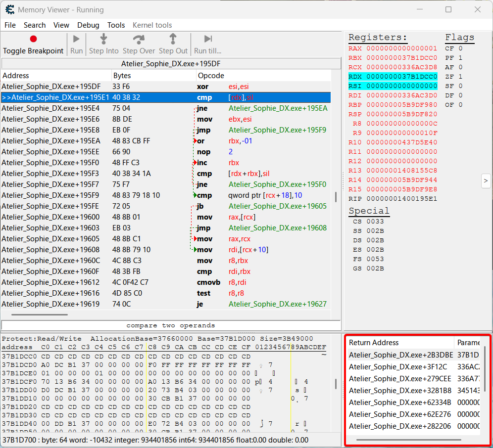Select return address Atelier_Sophie_DX.exe+3F12C
493x448 pixels.
point(391,367)
